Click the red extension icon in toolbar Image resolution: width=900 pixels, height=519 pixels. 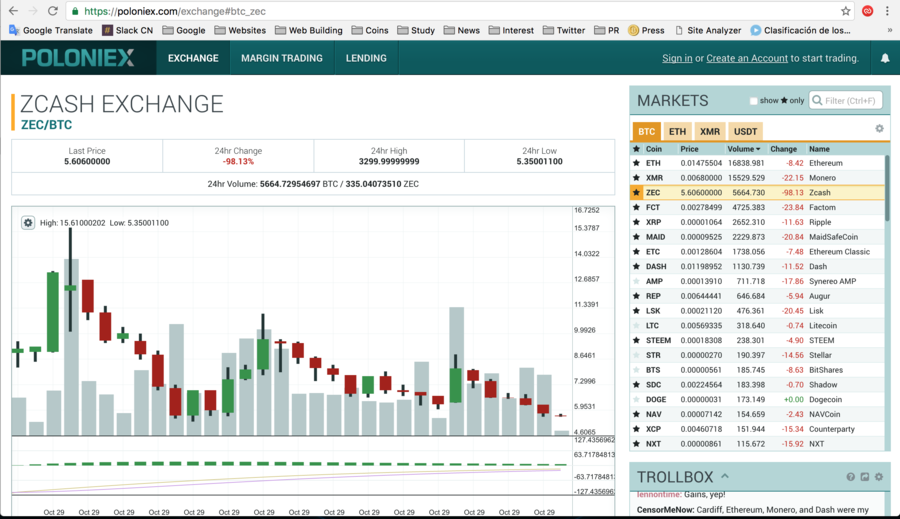(867, 11)
